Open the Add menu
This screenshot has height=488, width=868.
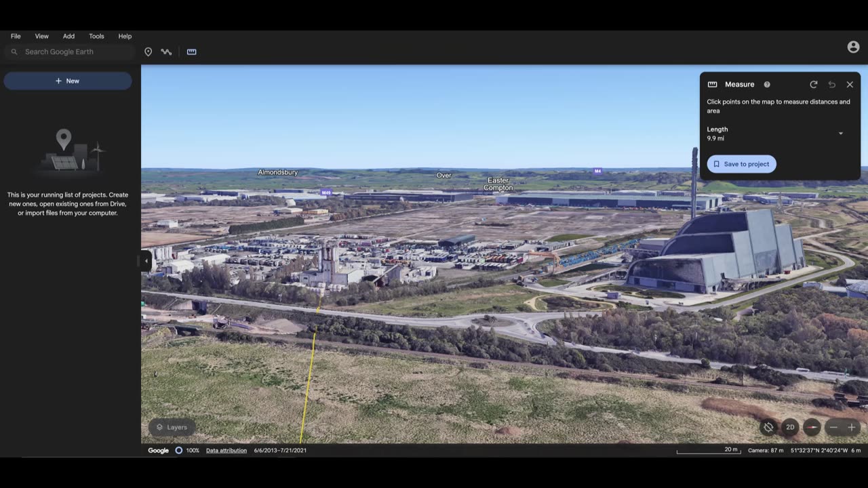68,36
